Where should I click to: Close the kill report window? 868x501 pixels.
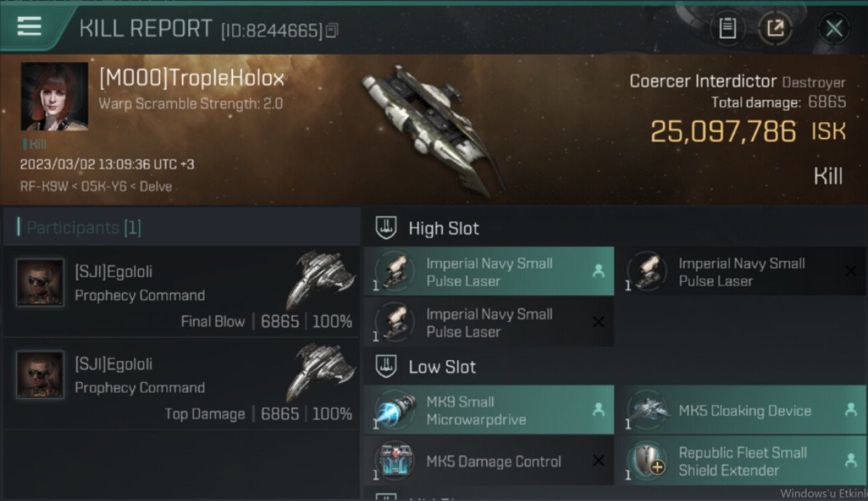point(834,28)
